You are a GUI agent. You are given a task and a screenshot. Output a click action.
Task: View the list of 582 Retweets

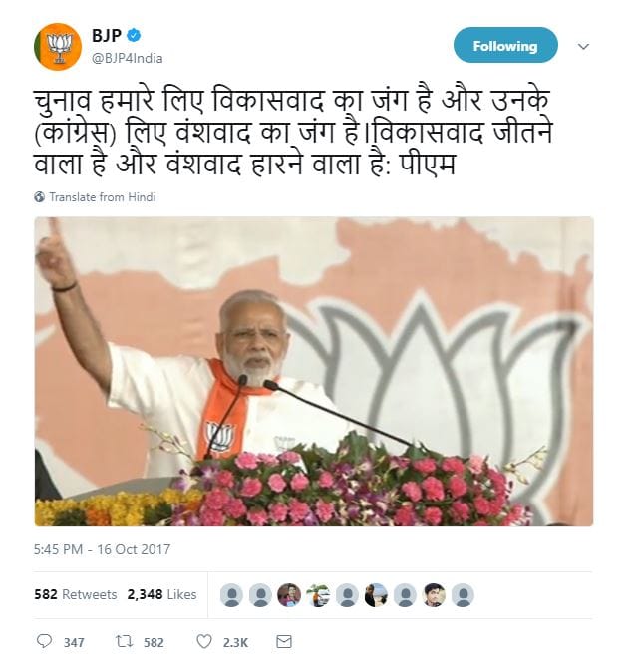76,595
